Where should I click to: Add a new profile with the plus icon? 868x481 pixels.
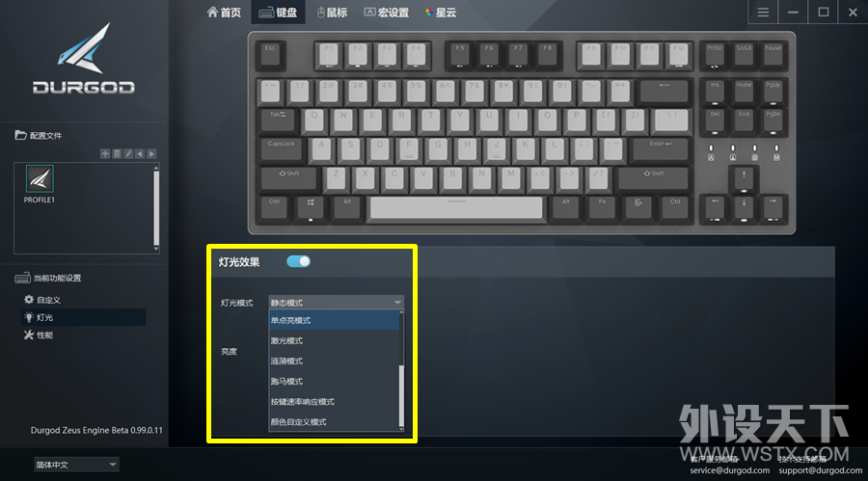coord(104,154)
